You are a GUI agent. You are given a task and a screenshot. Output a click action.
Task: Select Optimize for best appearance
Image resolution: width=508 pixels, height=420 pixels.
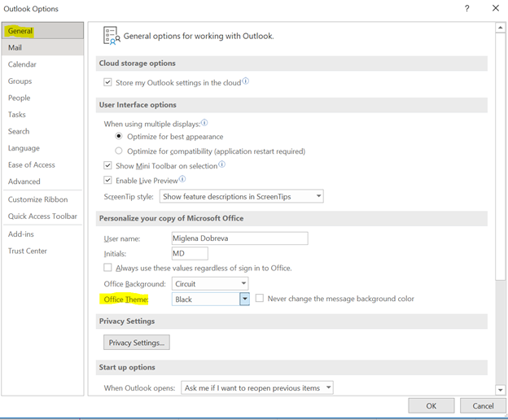(x=119, y=136)
